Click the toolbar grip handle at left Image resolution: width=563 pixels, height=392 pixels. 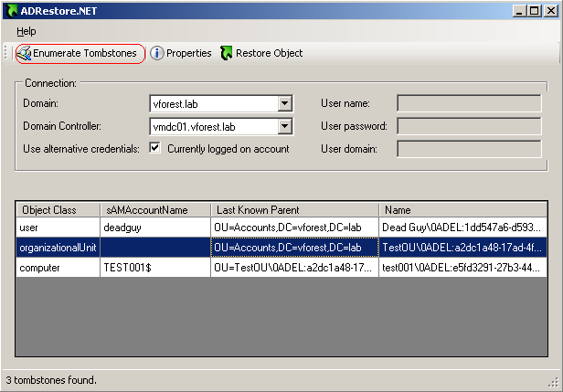tap(5, 52)
